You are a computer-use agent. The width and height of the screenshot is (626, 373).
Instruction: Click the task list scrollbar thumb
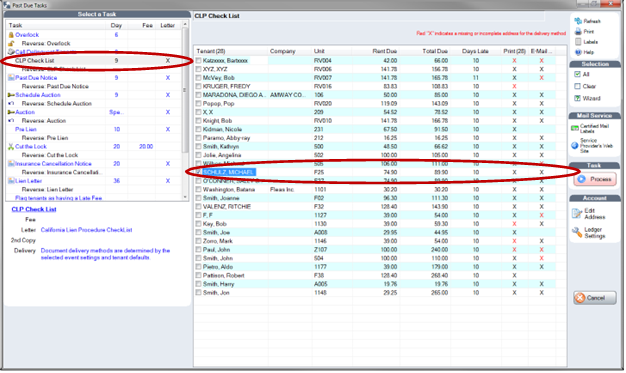point(185,90)
